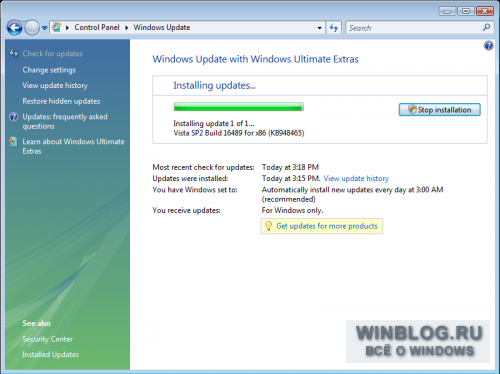500x374 pixels.
Task: Maximize the Windows Update window
Action: coord(466,11)
